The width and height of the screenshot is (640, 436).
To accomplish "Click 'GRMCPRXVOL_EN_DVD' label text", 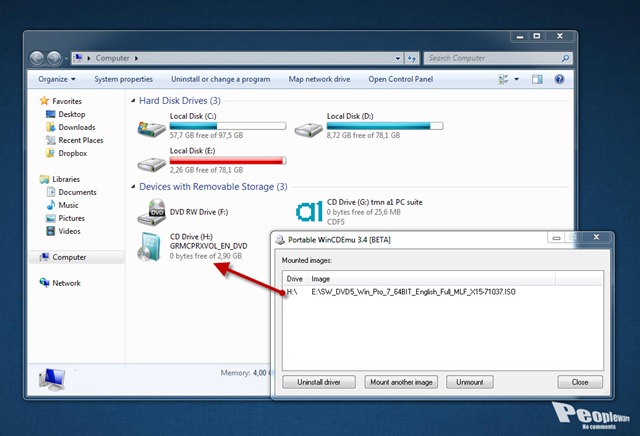I will (x=209, y=246).
